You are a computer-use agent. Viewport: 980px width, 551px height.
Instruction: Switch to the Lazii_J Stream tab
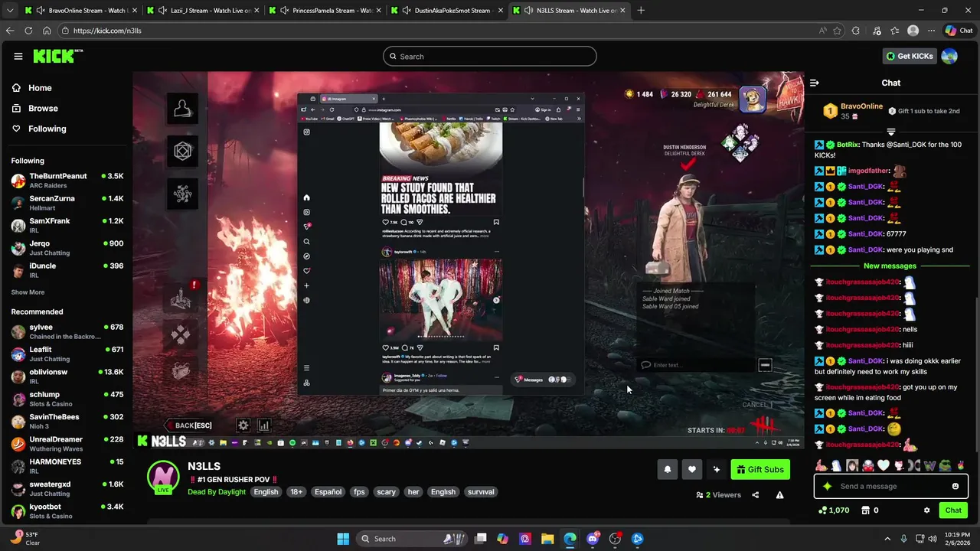pos(204,11)
